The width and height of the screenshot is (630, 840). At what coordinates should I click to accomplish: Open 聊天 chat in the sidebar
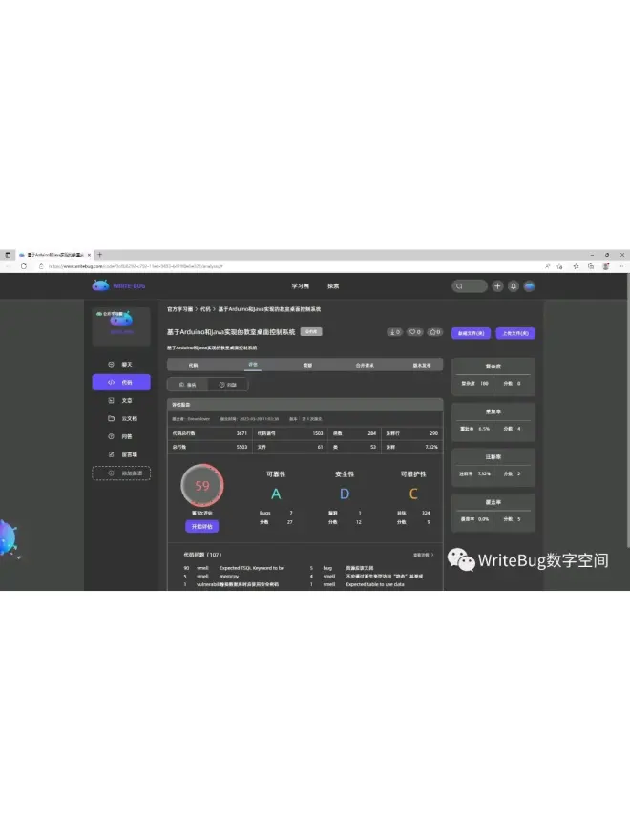121,365
